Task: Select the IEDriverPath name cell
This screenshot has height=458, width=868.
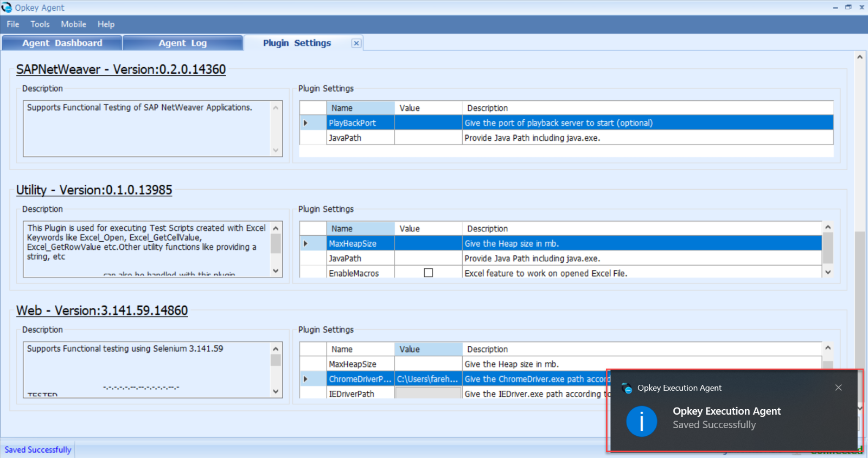Action: 360,394
